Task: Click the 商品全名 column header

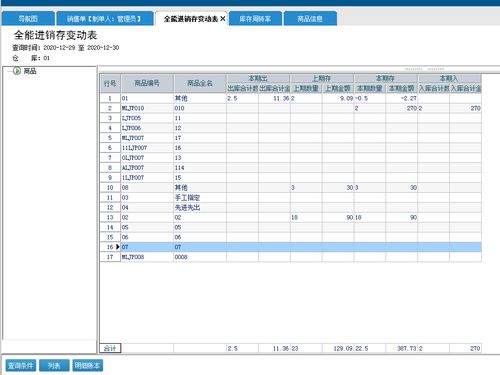Action: click(200, 83)
